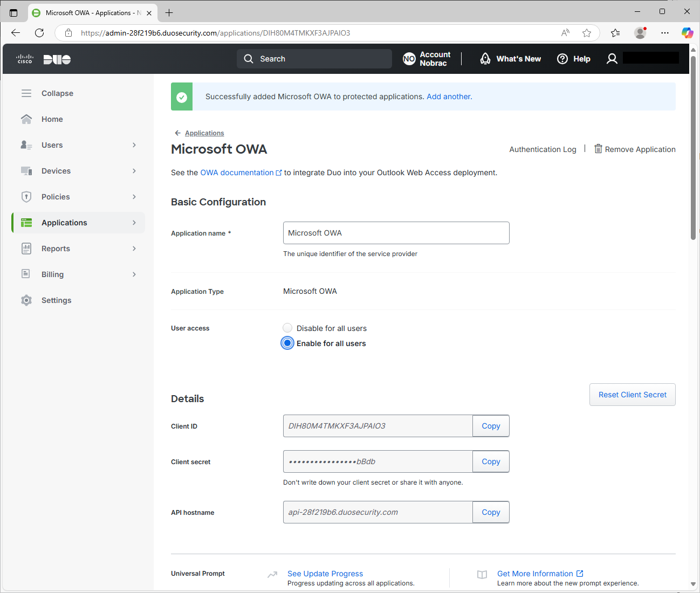Click the Collapse hamburger icon

pyautogui.click(x=26, y=93)
